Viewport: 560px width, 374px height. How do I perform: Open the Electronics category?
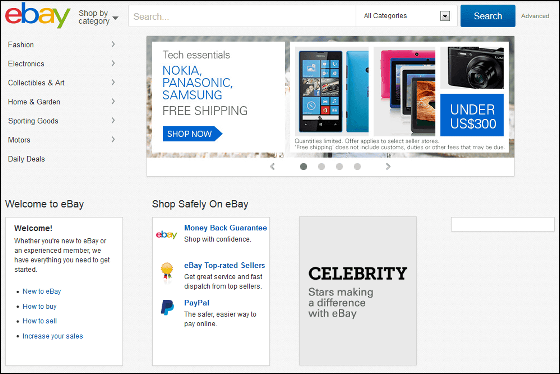tap(26, 64)
